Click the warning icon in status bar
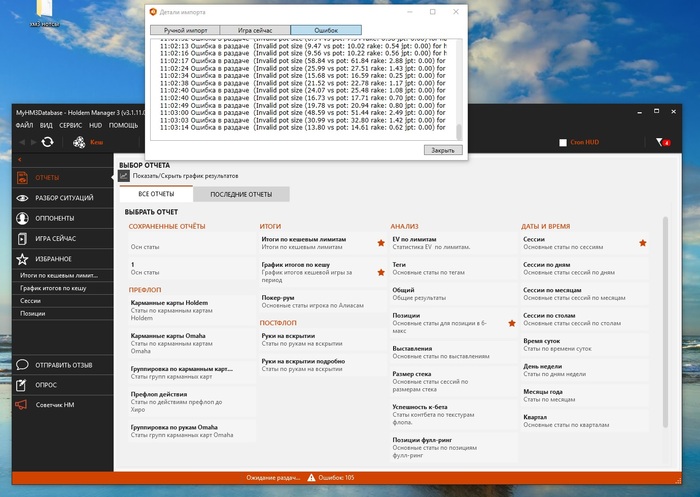700x497 pixels. click(312, 478)
